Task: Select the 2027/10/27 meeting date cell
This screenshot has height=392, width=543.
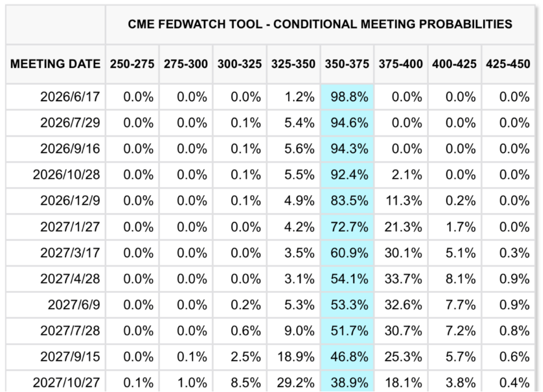Action: [65, 382]
